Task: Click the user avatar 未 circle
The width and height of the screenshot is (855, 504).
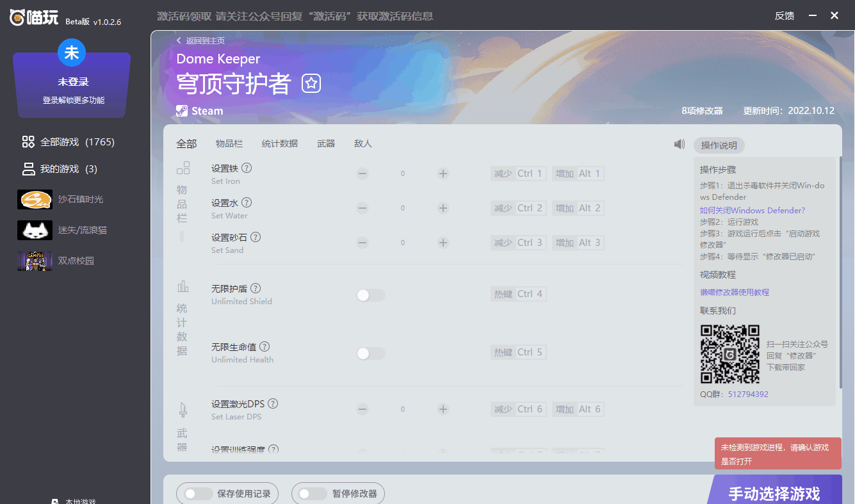Action: (x=72, y=53)
